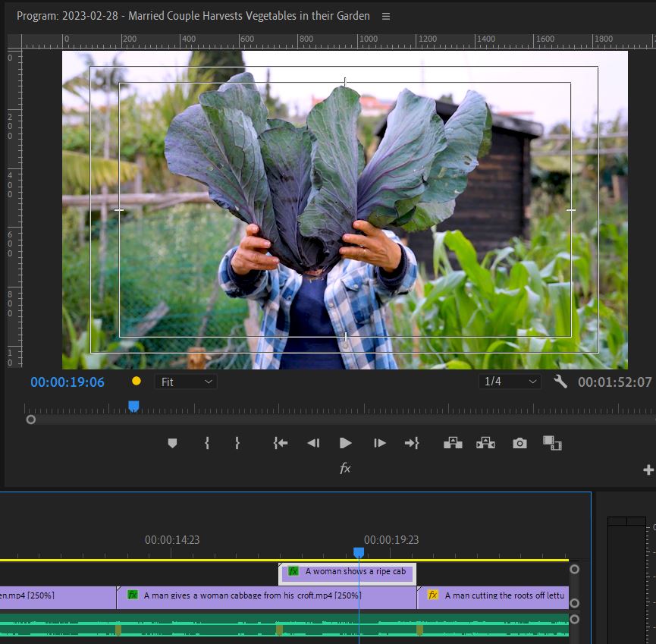Select the 'A man gives a woman cabbage' clip

[266, 597]
